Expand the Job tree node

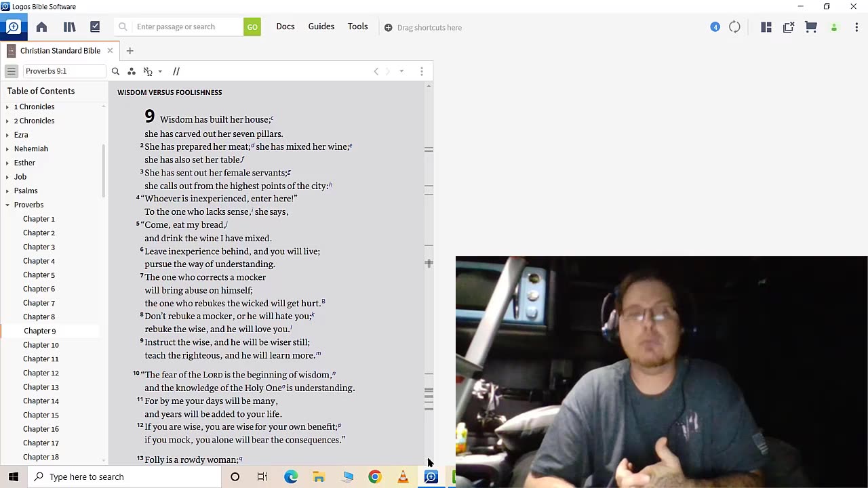(7, 177)
